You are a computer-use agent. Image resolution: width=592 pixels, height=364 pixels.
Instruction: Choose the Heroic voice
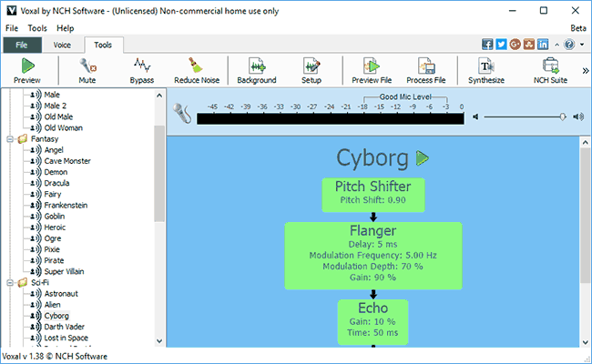point(56,227)
